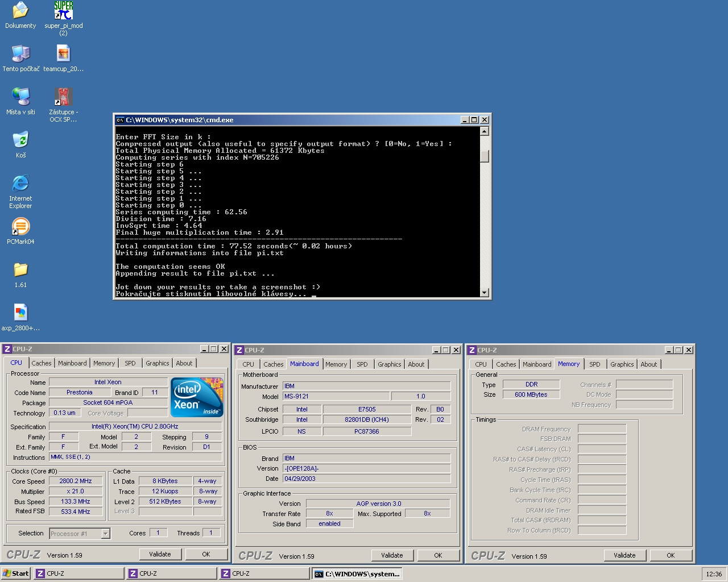The image size is (728, 582).
Task: Click the taskbar clock showing 12:36
Action: tap(714, 574)
